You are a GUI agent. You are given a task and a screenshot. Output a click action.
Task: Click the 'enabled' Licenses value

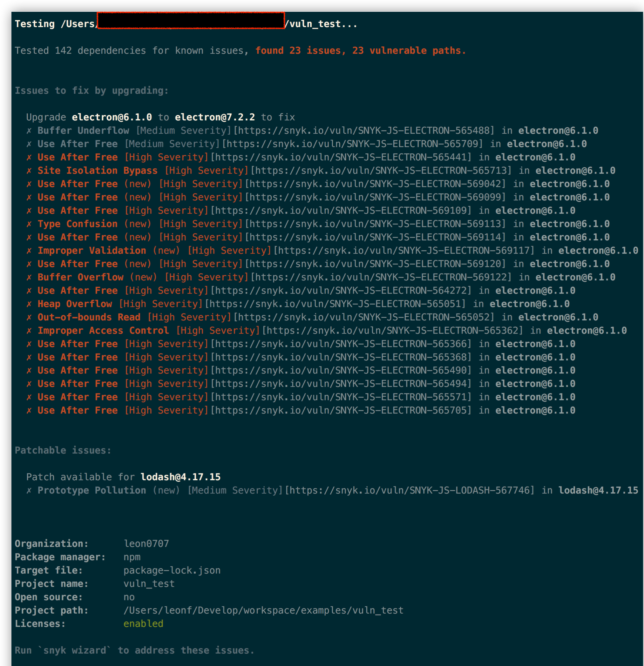(x=143, y=623)
